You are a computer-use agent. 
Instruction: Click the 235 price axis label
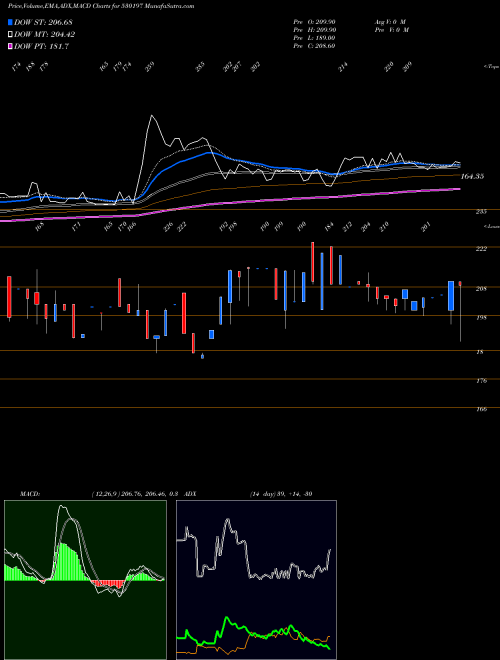[x=481, y=212]
